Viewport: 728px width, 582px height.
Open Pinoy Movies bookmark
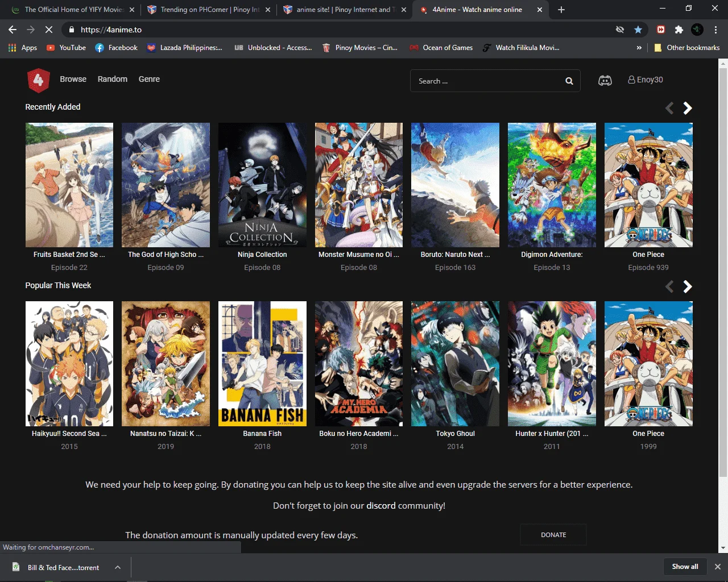point(360,48)
